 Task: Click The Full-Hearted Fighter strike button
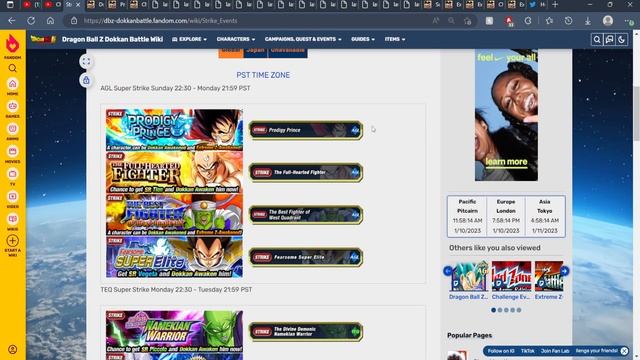pos(306,173)
